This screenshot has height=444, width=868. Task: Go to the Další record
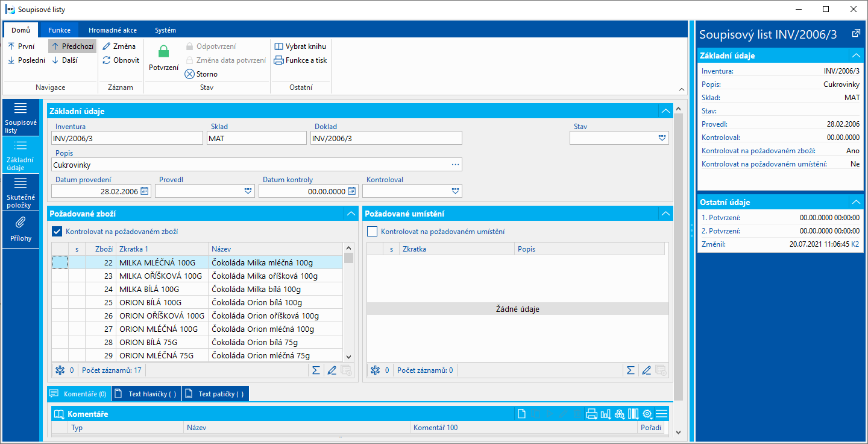[64, 60]
